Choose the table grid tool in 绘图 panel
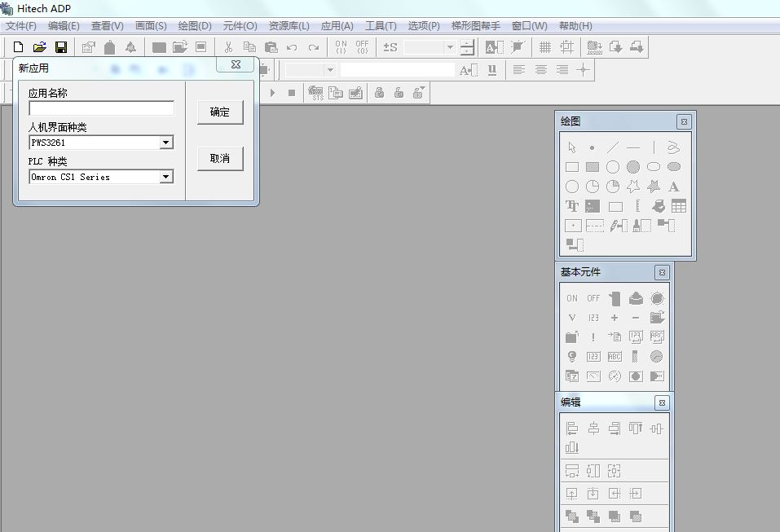 pos(678,206)
